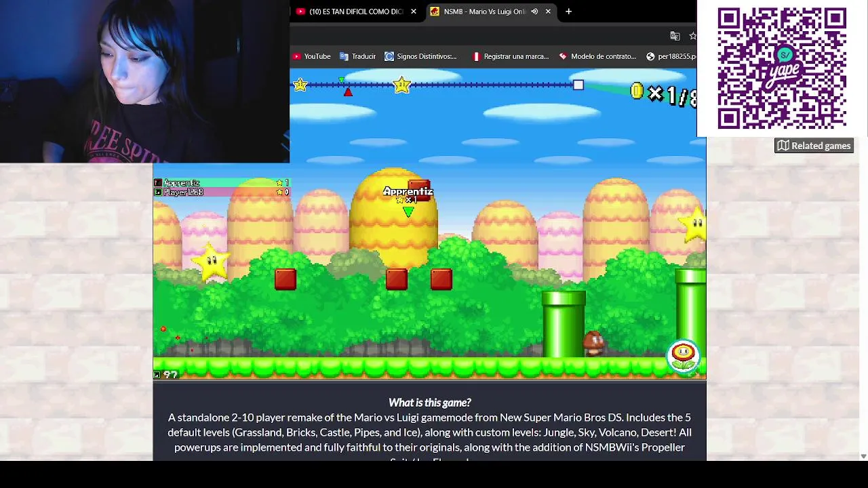Click the red brick block on the left
This screenshot has height=488, width=868.
(x=285, y=279)
